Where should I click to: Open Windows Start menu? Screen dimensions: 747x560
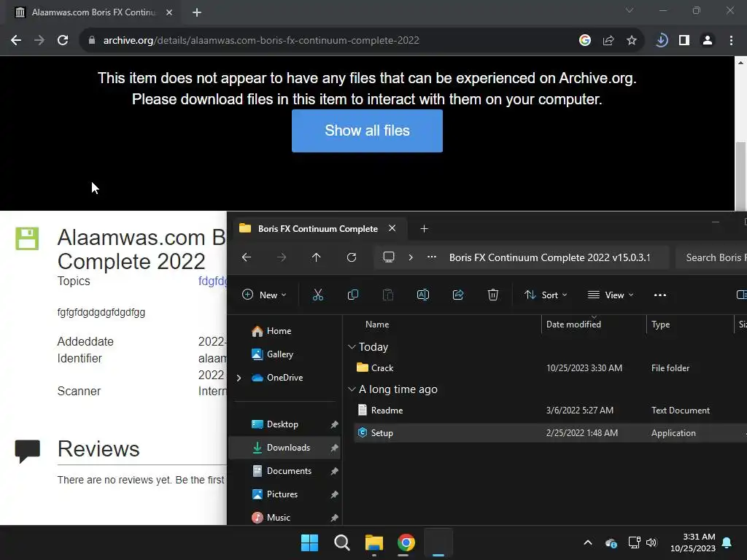click(309, 542)
